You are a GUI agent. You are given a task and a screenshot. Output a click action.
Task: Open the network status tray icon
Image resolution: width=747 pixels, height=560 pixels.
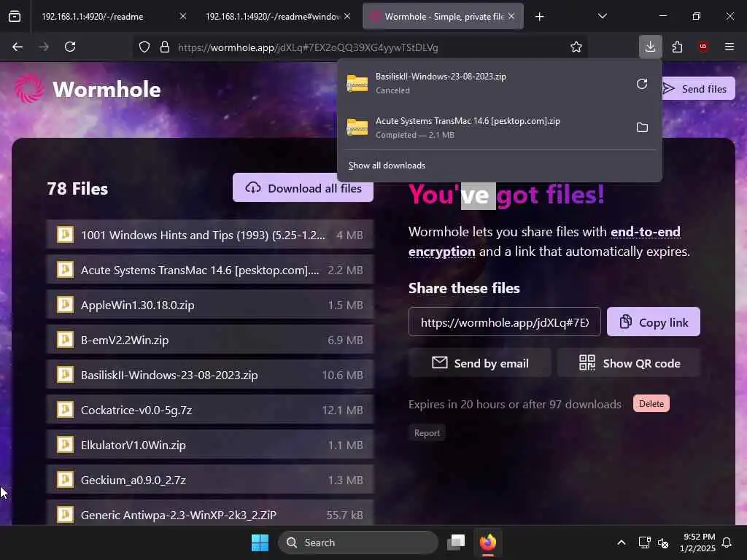click(x=644, y=542)
